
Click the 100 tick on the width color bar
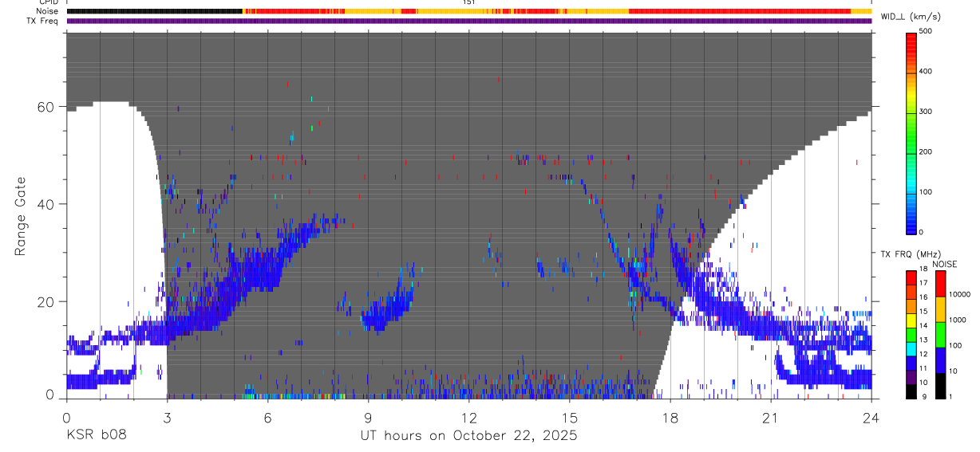926,193
